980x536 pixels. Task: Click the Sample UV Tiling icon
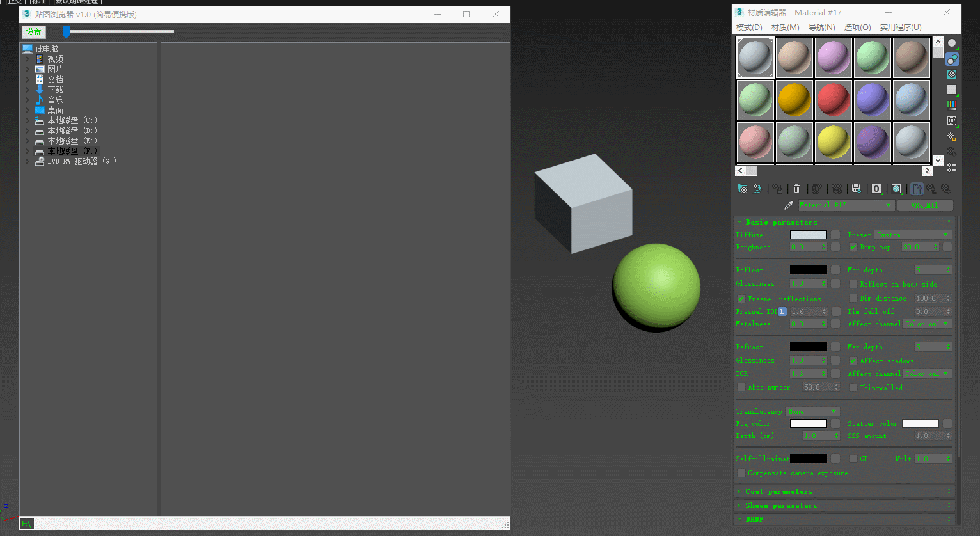click(x=952, y=90)
